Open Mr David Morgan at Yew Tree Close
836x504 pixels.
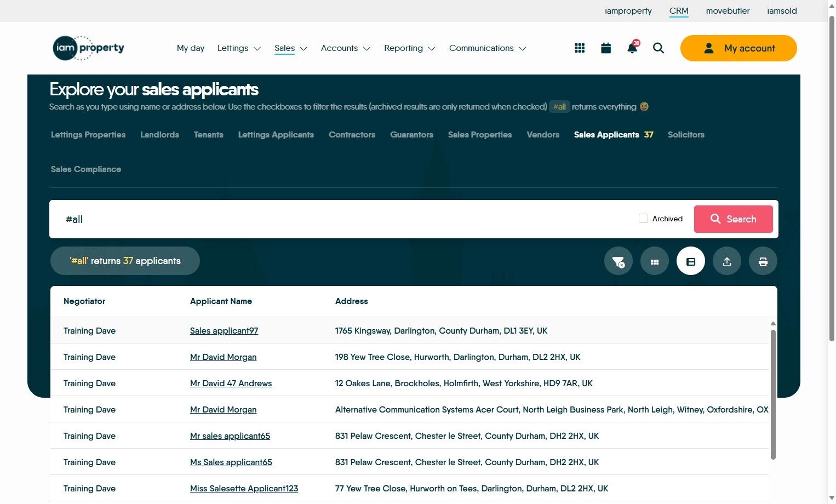(223, 357)
